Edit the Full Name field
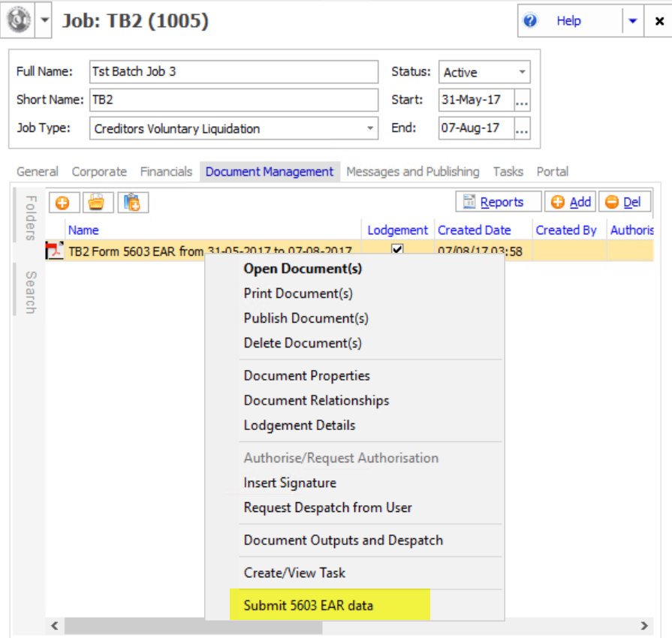The width and height of the screenshot is (672, 638). pos(234,71)
